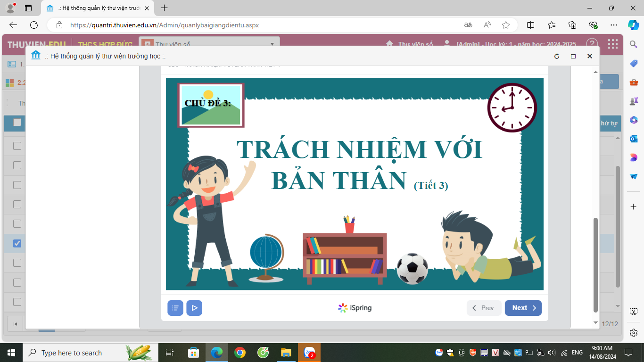Open the notification center icon

click(x=628, y=353)
